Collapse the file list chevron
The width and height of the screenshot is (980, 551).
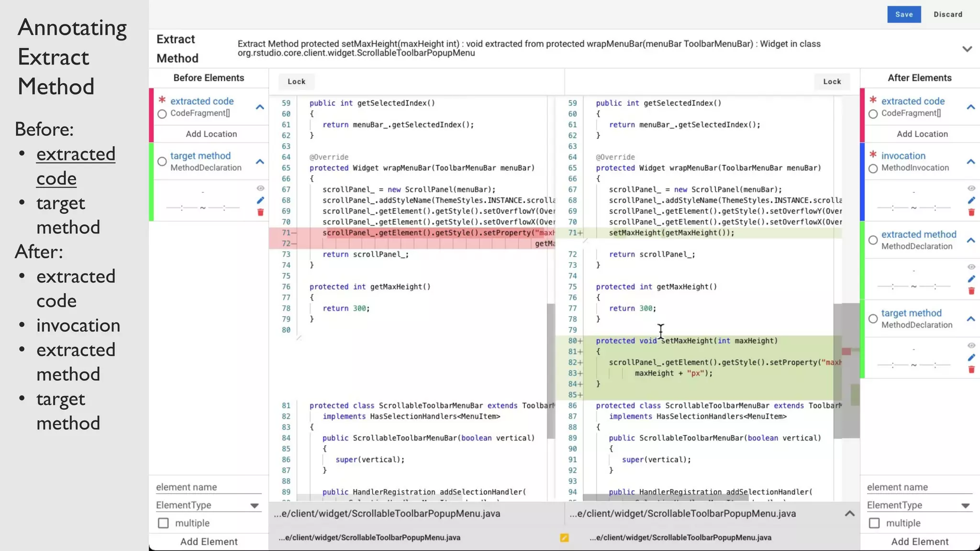click(850, 514)
